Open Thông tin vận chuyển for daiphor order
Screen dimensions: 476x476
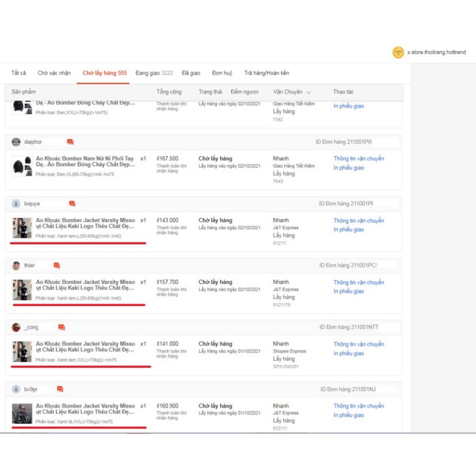[359, 159]
